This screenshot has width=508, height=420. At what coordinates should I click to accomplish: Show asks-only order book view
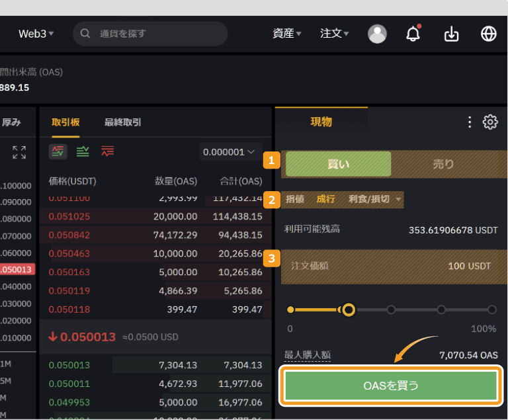[108, 151]
